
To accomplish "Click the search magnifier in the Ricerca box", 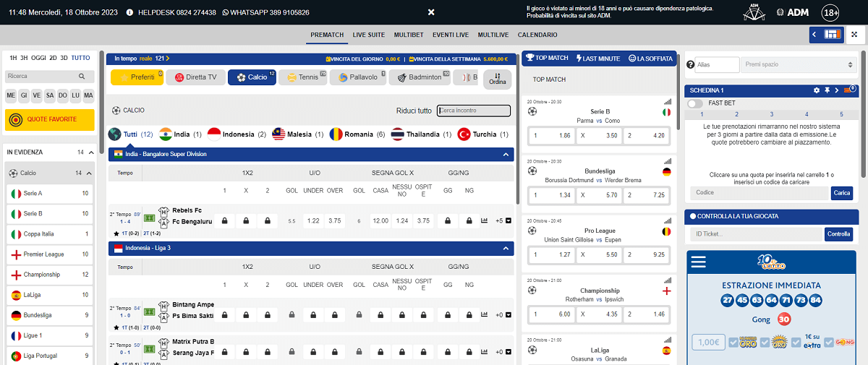I will 82,76.
